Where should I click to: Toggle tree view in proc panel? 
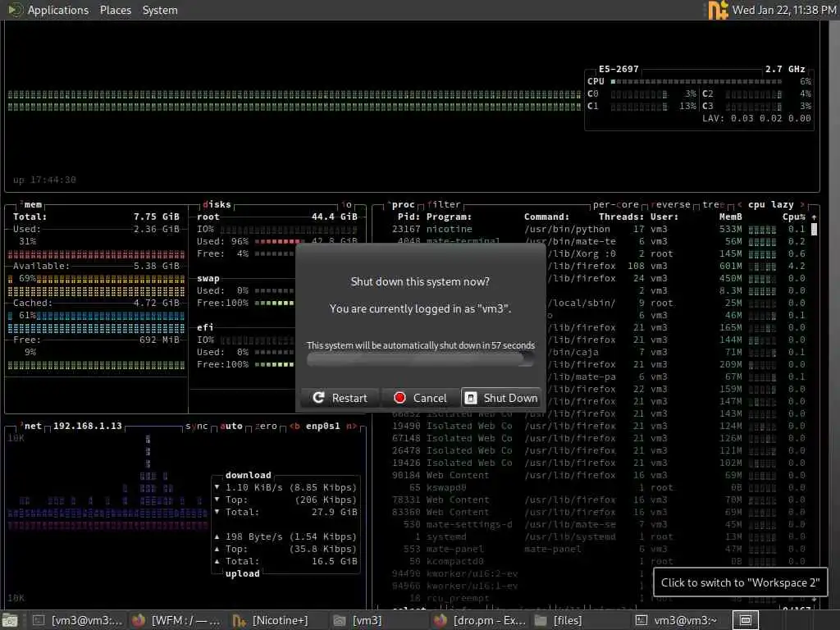point(713,204)
